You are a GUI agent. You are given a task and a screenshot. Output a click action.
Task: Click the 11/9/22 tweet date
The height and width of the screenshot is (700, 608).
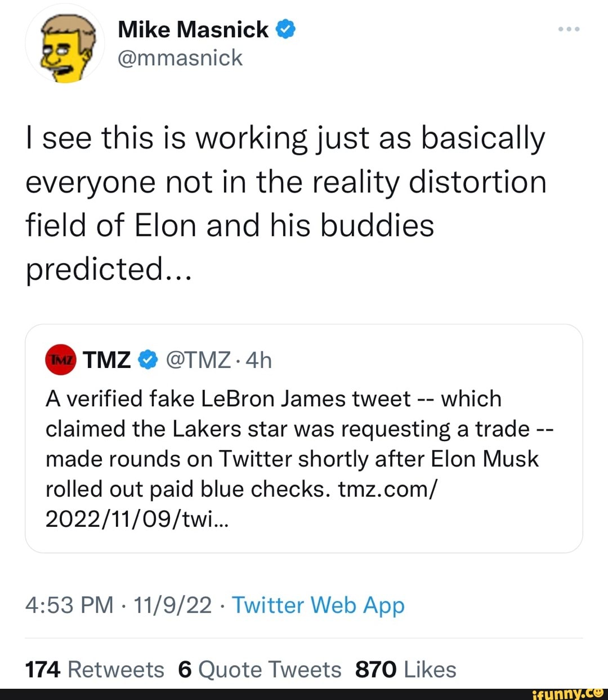173,605
